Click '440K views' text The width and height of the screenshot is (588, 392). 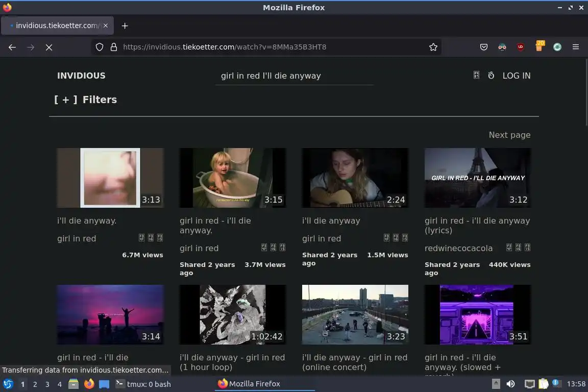[509, 265]
